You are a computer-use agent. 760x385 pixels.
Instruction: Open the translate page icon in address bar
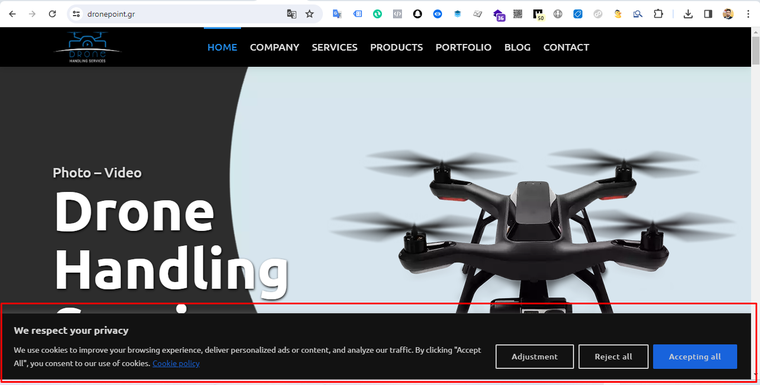[x=291, y=14]
